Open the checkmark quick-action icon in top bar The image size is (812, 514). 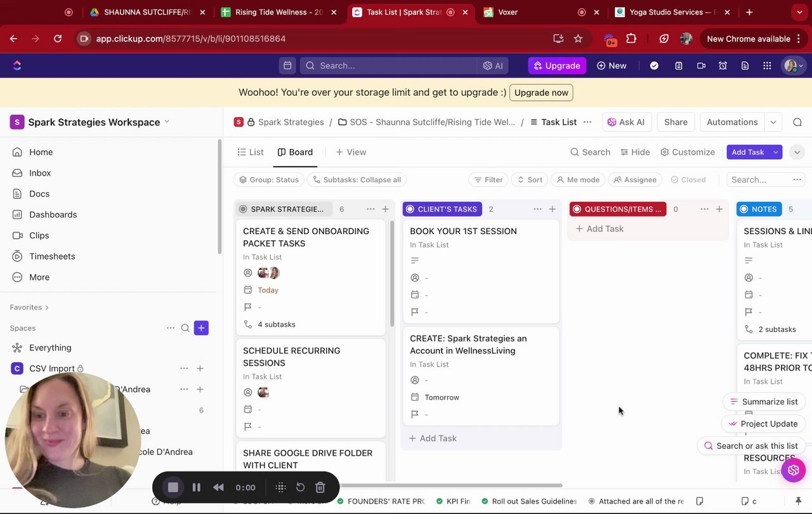[654, 65]
